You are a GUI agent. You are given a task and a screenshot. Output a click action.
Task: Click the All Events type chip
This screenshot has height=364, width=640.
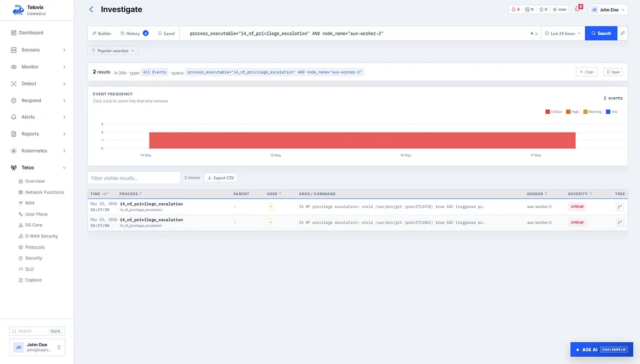point(155,72)
